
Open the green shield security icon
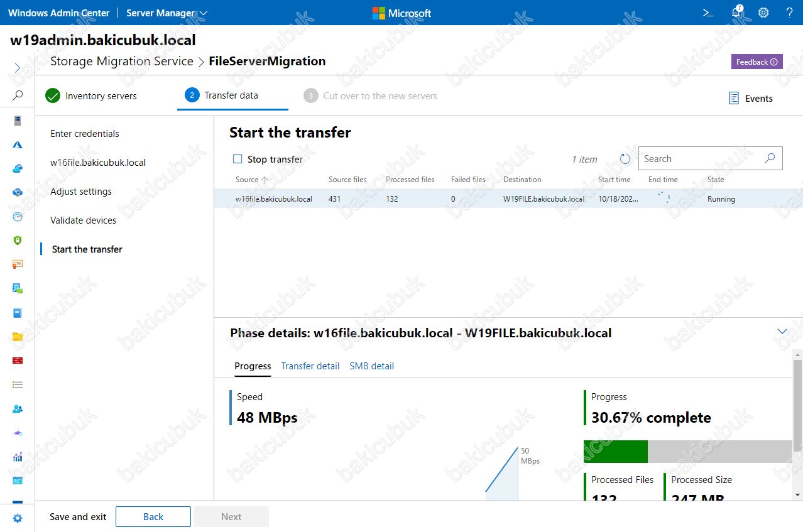pyautogui.click(x=18, y=241)
